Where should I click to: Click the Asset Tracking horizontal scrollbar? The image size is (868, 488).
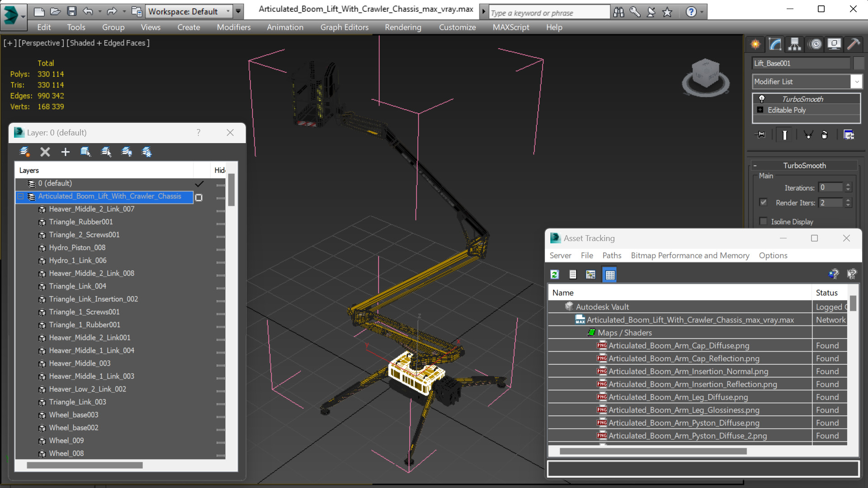pyautogui.click(x=652, y=451)
